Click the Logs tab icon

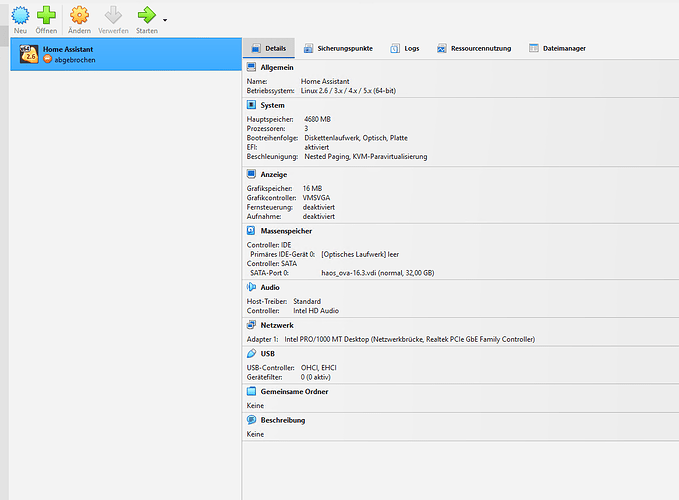pyautogui.click(x=394, y=48)
